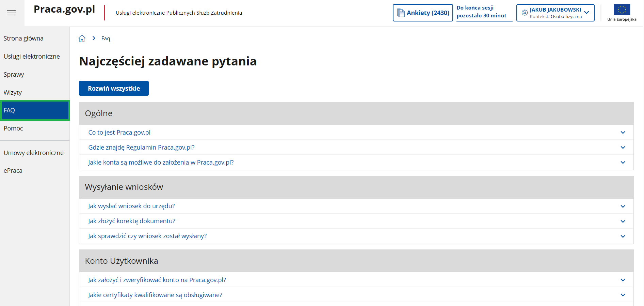The width and height of the screenshot is (644, 306).
Task: Click 'Usługi elektroniczne Publicznych Służb Zatrudnienia' tagline
Action: coord(179,13)
